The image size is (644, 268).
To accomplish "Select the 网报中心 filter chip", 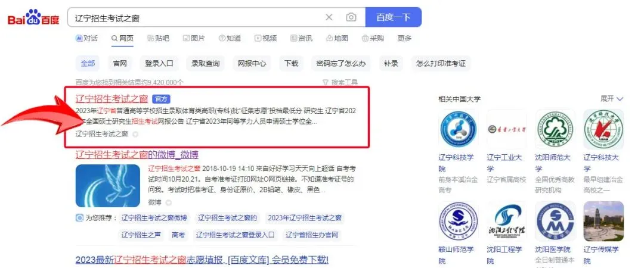I will coord(252,64).
